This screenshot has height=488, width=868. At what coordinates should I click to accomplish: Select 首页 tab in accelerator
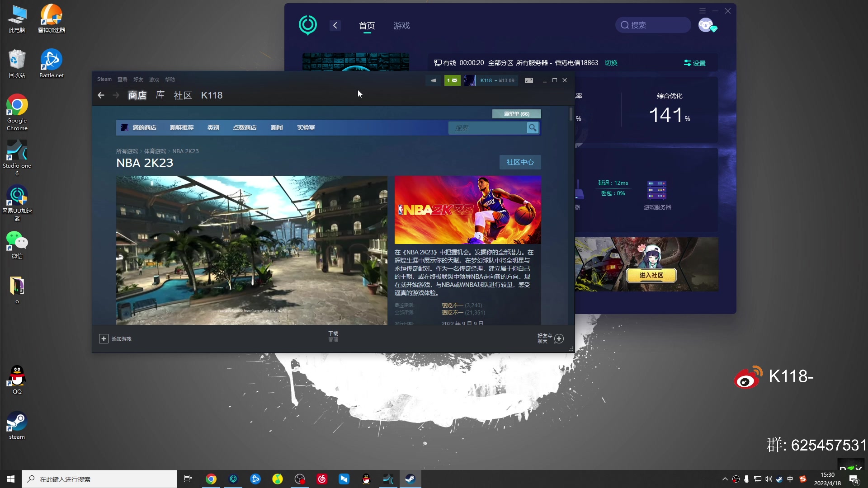point(367,25)
